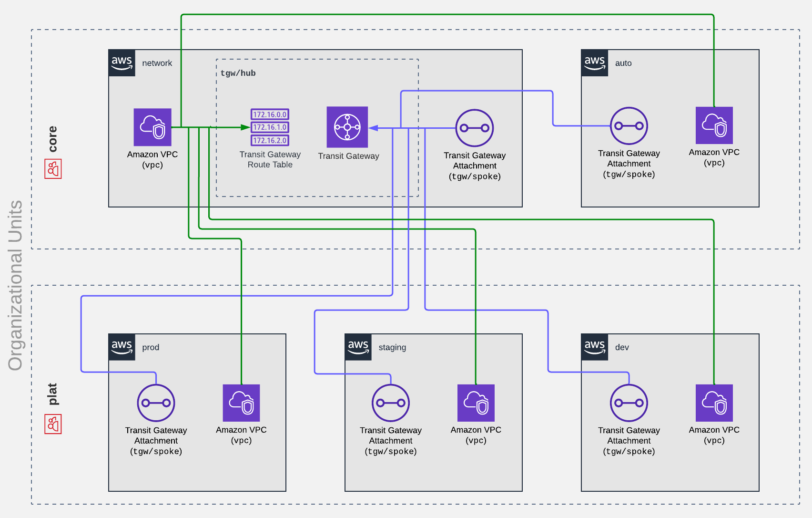Select the AWS logo of the network account
812x518 pixels.
coord(122,63)
